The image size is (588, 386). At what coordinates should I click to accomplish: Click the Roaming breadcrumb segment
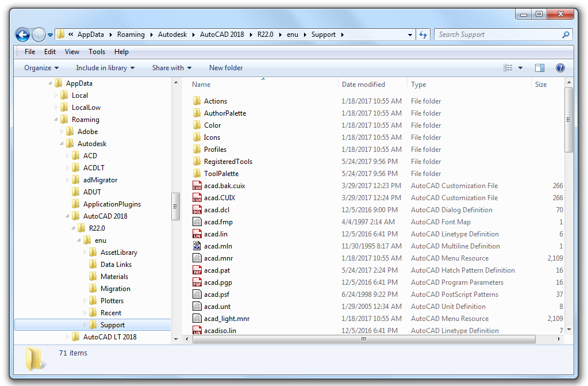pyautogui.click(x=131, y=35)
